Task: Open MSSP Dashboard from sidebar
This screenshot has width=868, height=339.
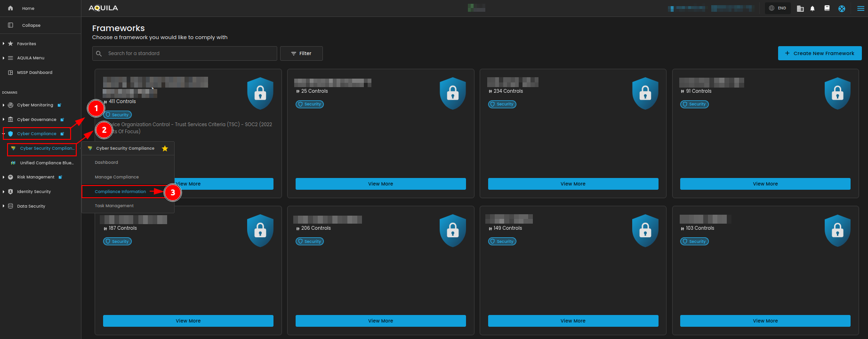Action: coord(34,73)
